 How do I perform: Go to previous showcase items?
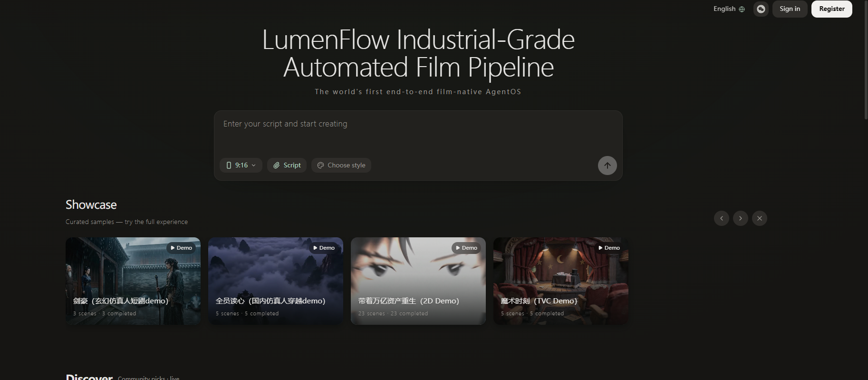pyautogui.click(x=722, y=218)
